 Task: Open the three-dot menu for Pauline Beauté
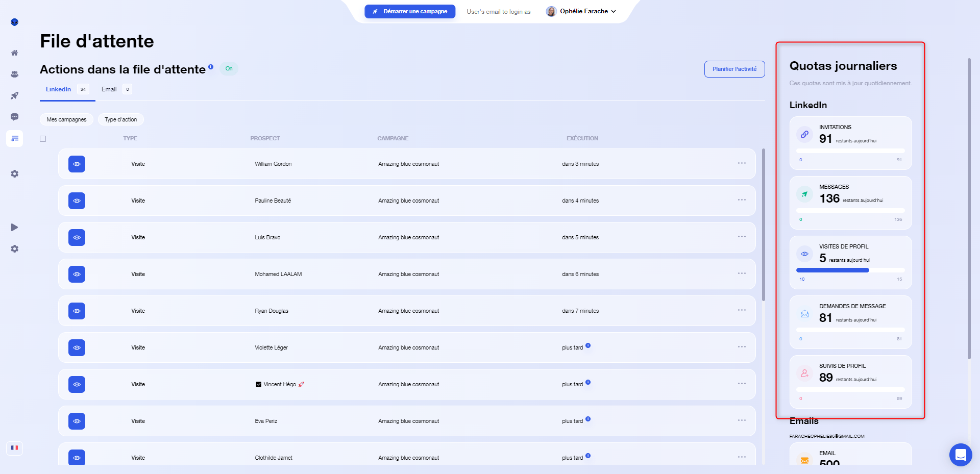(742, 200)
